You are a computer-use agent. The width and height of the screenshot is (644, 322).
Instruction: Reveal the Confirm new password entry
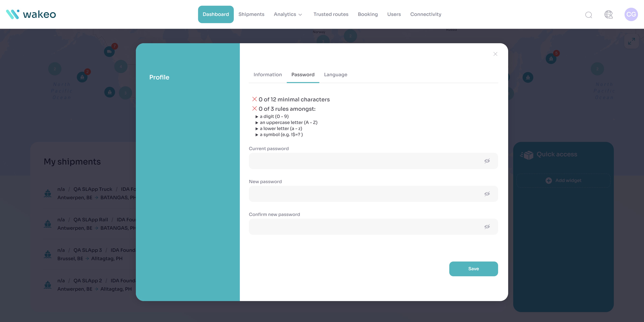[x=487, y=227]
